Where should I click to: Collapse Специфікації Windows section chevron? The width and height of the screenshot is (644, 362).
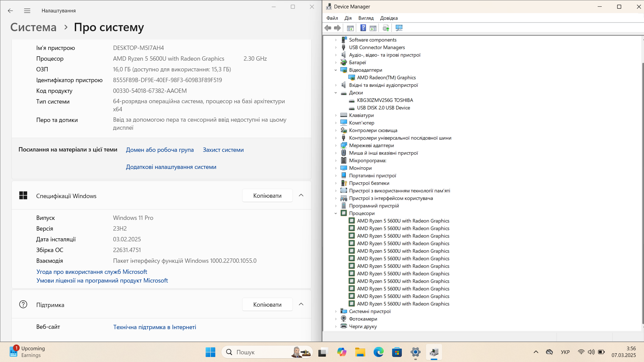click(x=301, y=195)
